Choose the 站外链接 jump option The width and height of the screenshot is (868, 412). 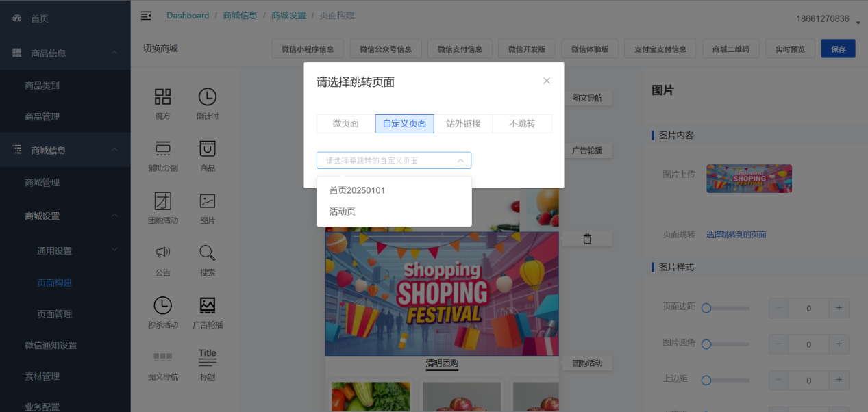463,124
